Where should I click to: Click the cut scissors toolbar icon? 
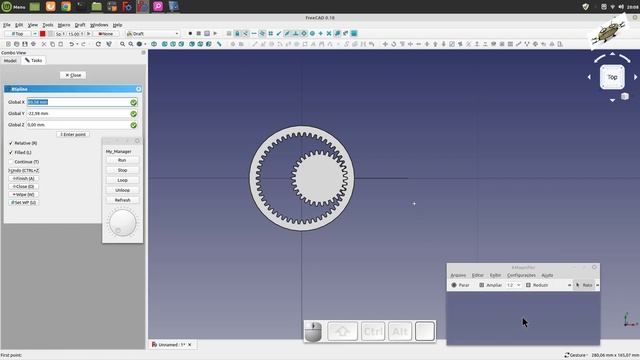(44, 44)
